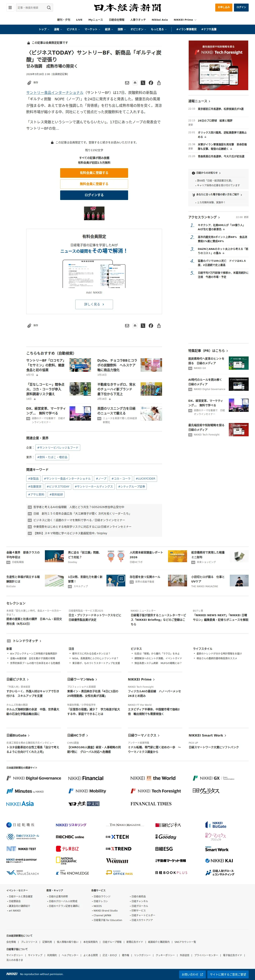Open the LIVE menu item
255x980 pixels.
point(79,20)
